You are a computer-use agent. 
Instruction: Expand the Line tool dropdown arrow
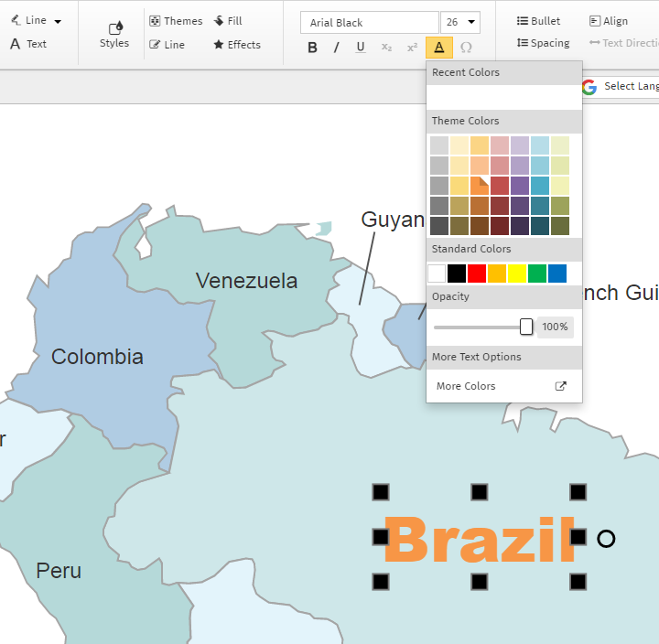[59, 21]
